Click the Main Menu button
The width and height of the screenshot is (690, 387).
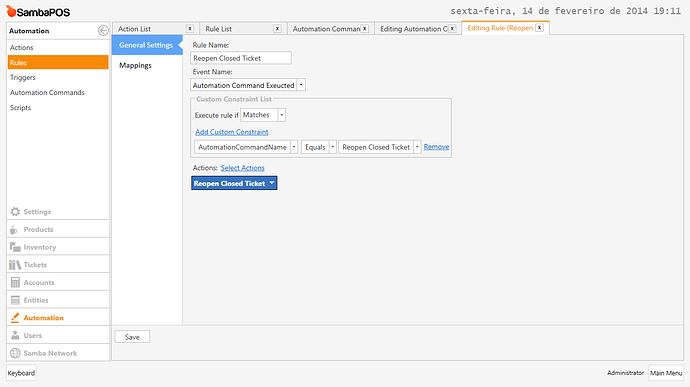[666, 373]
